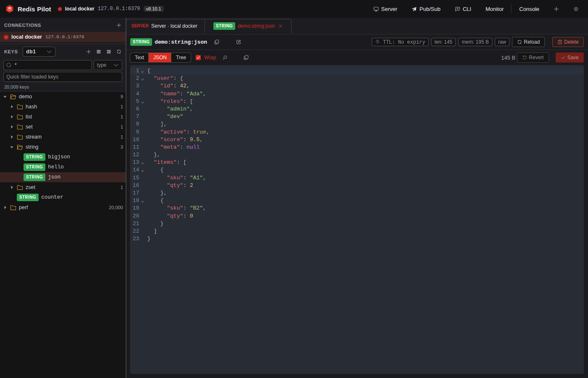Fold the "items" array at line 13
The image size is (588, 378).
coord(142,163)
